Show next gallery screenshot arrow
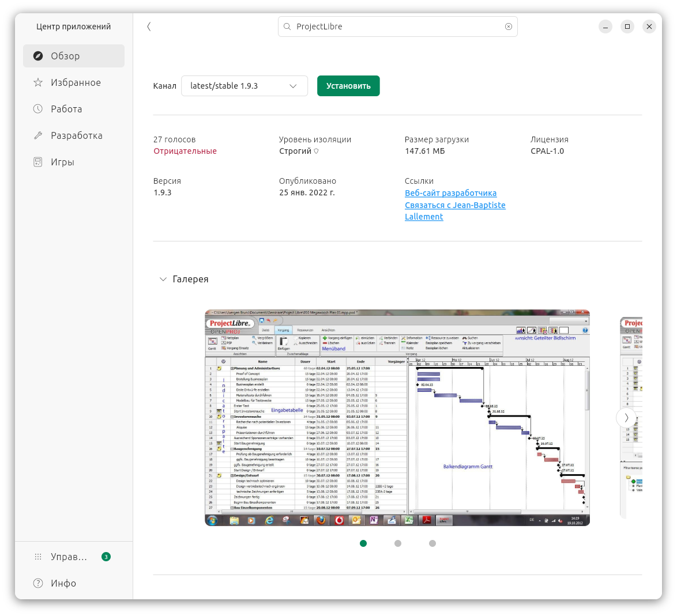Image resolution: width=677 pixels, height=616 pixels. click(x=626, y=418)
